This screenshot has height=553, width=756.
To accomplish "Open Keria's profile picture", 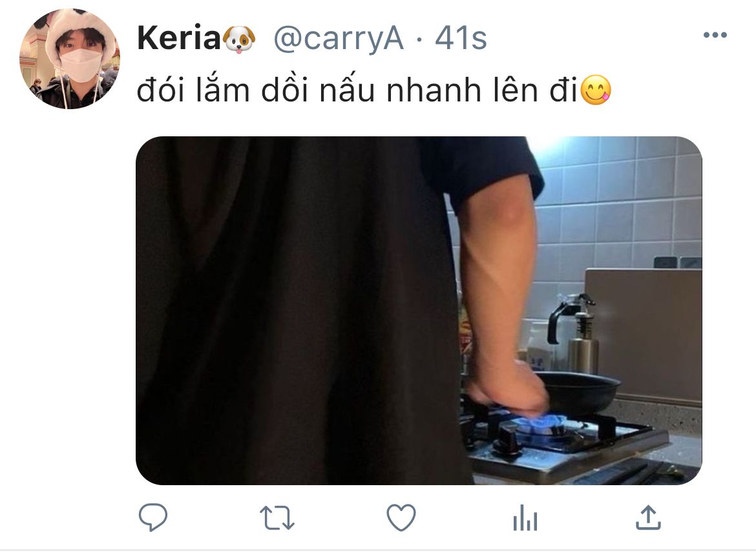I will point(70,59).
